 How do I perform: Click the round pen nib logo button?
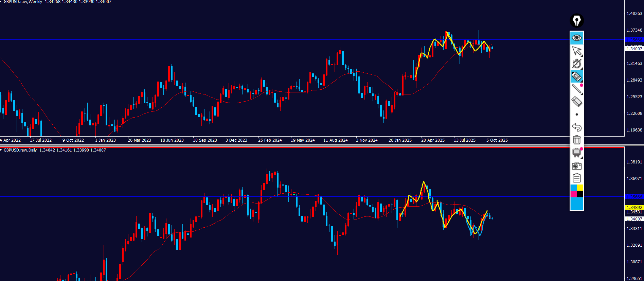coord(576,21)
